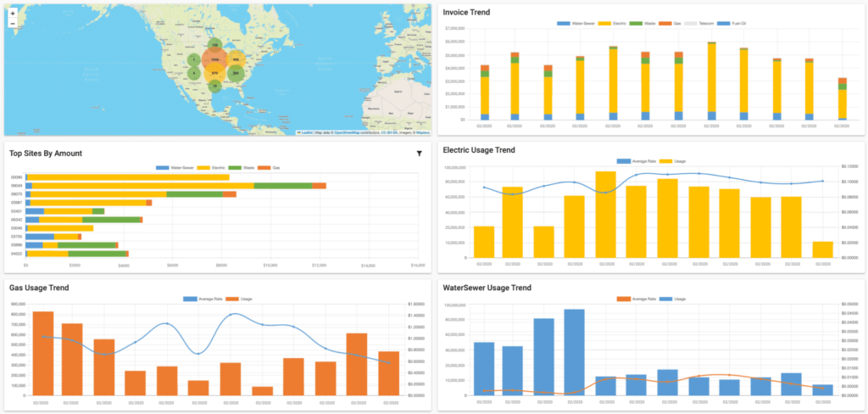Open the OpenStreetMap attribution link
Screen dimensions: 868x414
tap(347, 132)
